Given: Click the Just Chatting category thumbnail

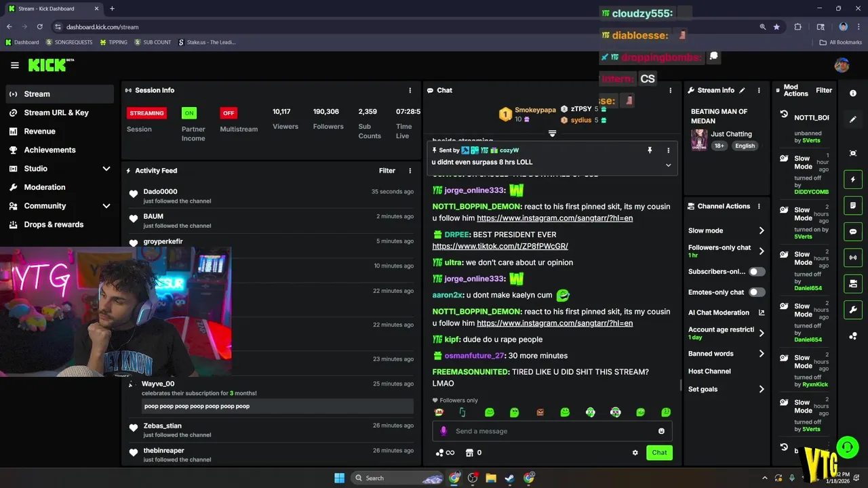Looking at the screenshot, I should [x=699, y=140].
